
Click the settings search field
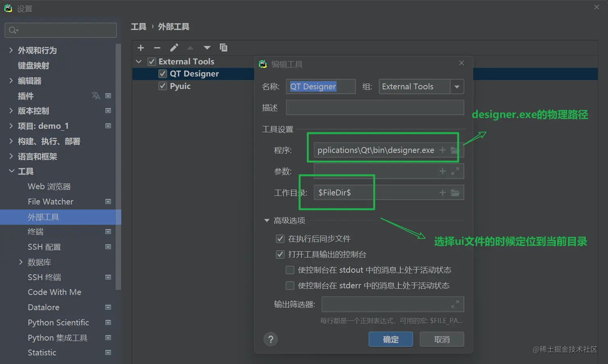coord(60,30)
